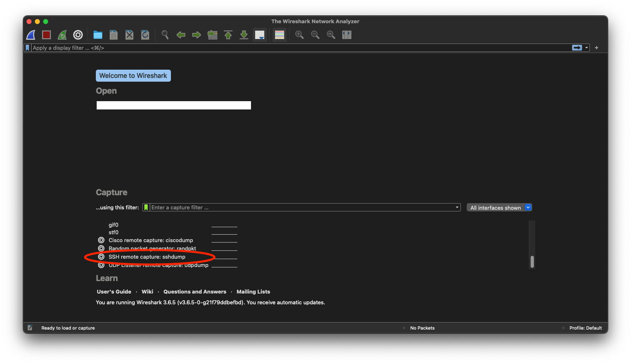
Task: Find a packet magnifier icon
Action: pos(165,35)
